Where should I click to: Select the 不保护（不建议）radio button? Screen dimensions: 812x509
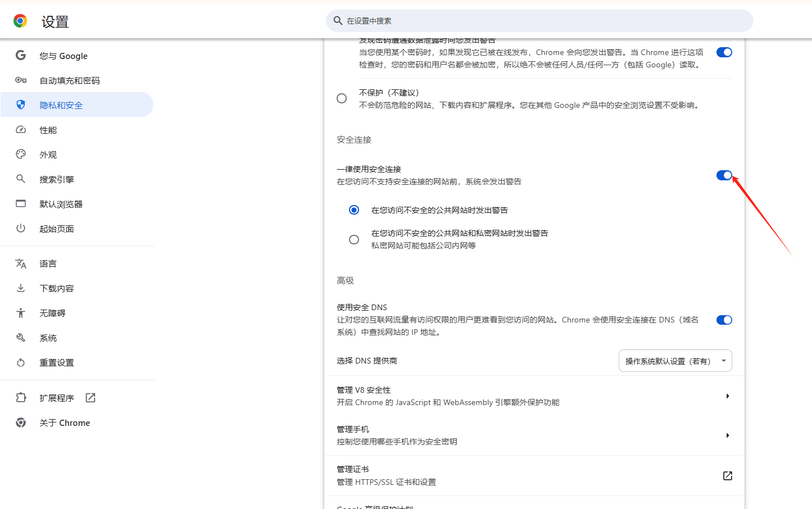coord(342,98)
